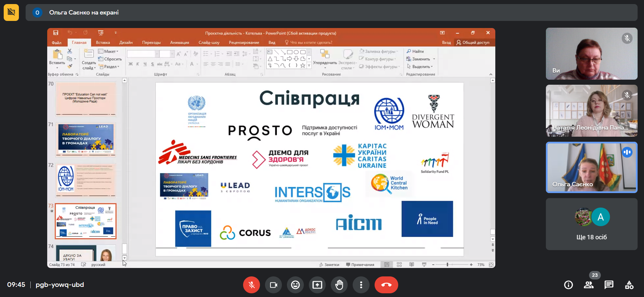
Task: Click the Cut scissors icon
Action: tap(69, 51)
